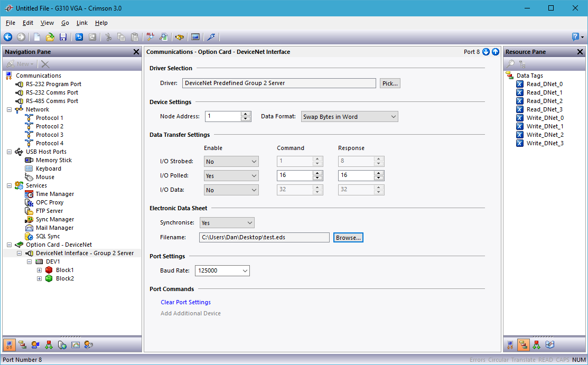Collapse the DEV1 tree node
Screen dimensions: 588x365
coord(29,261)
